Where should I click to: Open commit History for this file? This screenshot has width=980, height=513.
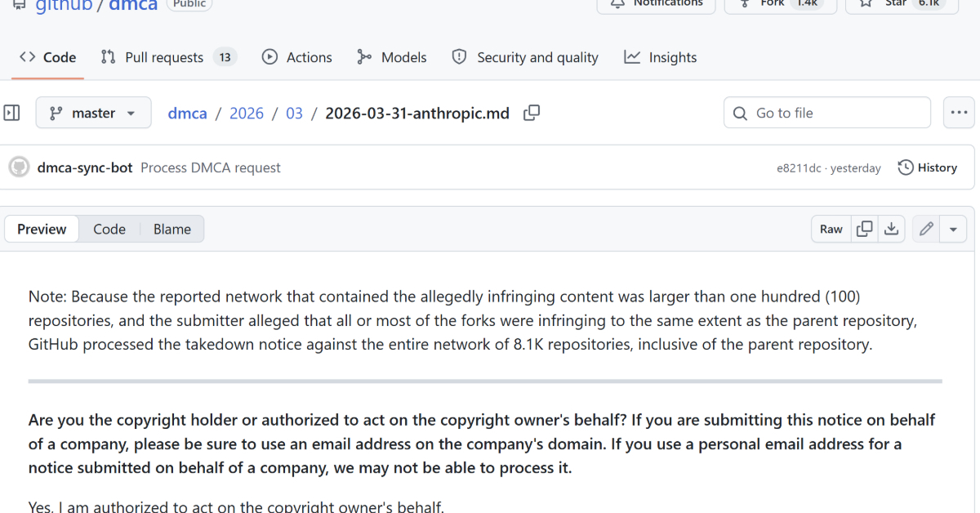[927, 167]
